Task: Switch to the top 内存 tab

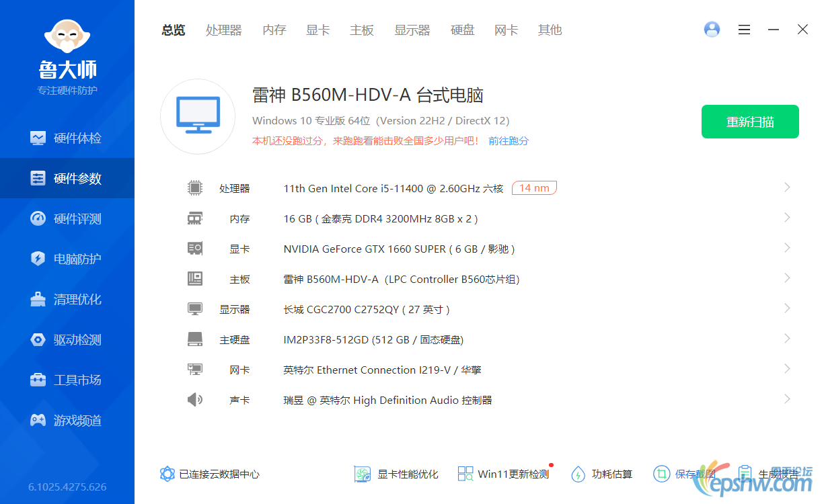Action: [x=274, y=30]
